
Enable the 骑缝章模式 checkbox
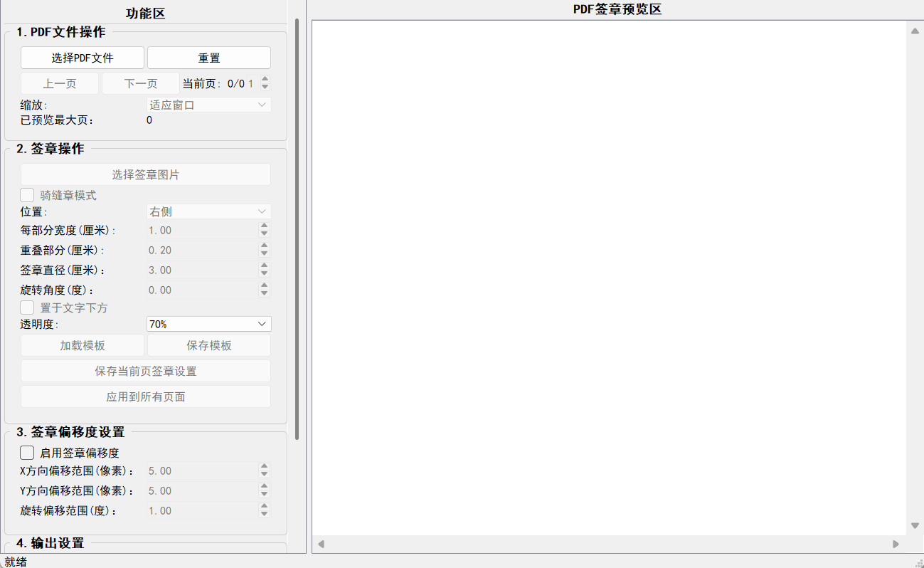tap(27, 194)
